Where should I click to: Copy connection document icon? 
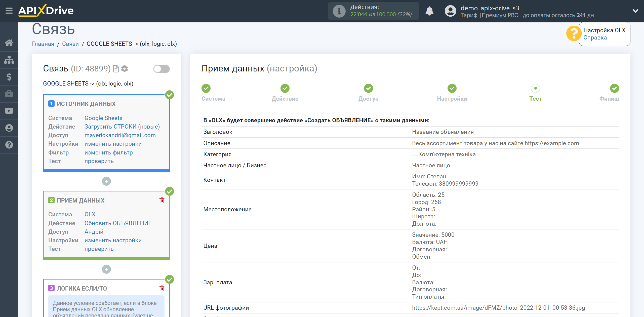pos(116,69)
